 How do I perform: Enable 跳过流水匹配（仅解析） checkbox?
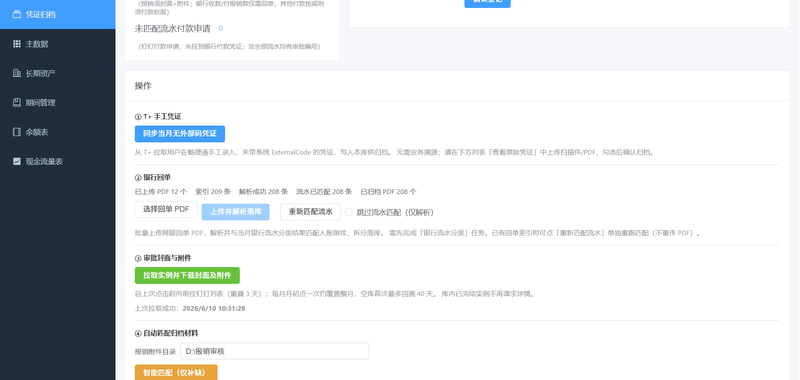tap(349, 212)
